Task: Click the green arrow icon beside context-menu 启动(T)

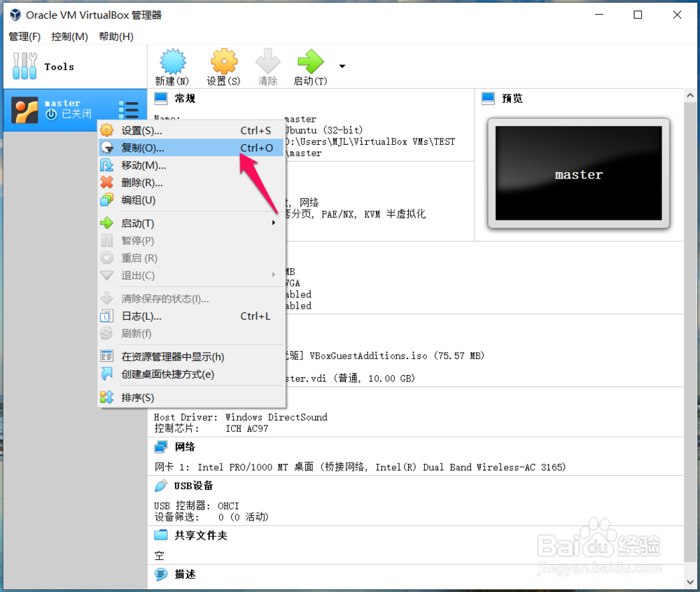Action: pyautogui.click(x=107, y=223)
